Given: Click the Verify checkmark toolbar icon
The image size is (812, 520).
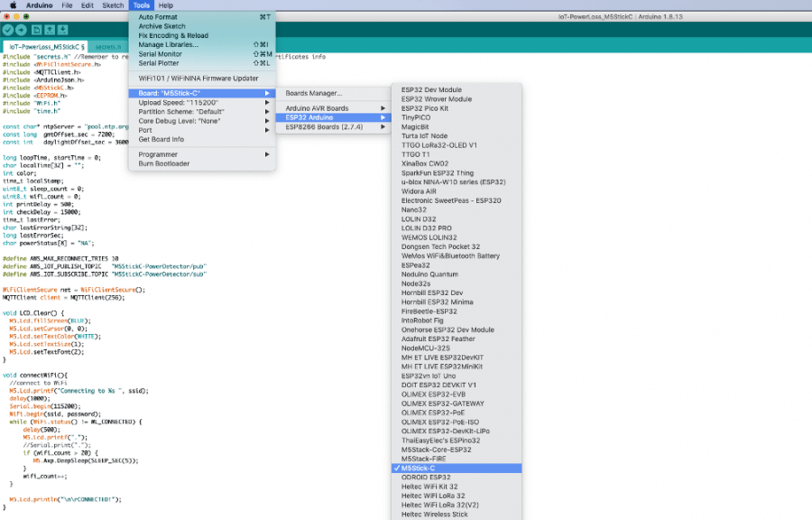Looking at the screenshot, I should [x=8, y=30].
